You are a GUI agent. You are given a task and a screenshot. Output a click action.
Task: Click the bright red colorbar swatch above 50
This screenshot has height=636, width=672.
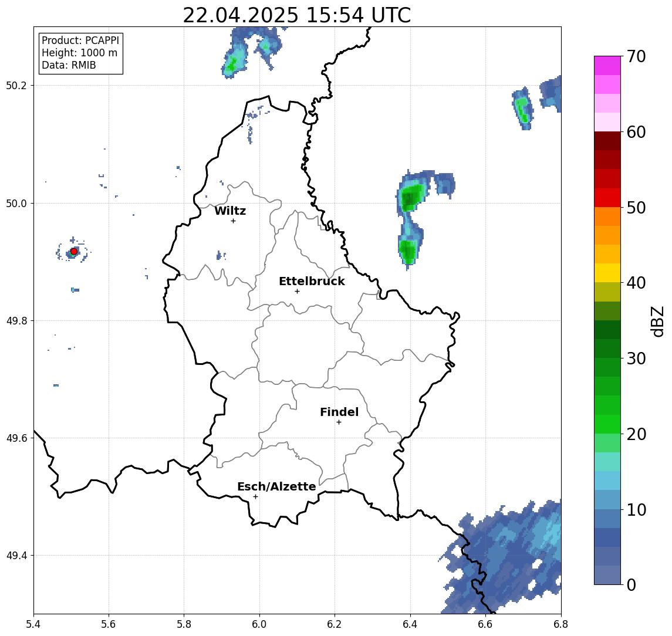click(607, 198)
